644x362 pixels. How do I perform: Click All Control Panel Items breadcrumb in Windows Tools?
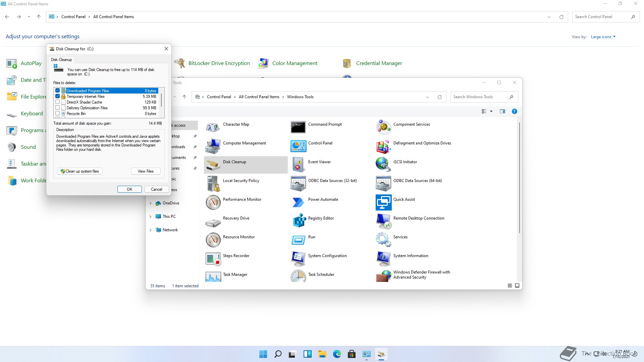coord(259,97)
